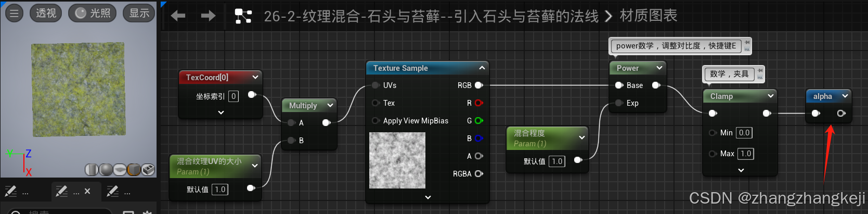Edit the Clamp Min value field

pyautogui.click(x=744, y=133)
